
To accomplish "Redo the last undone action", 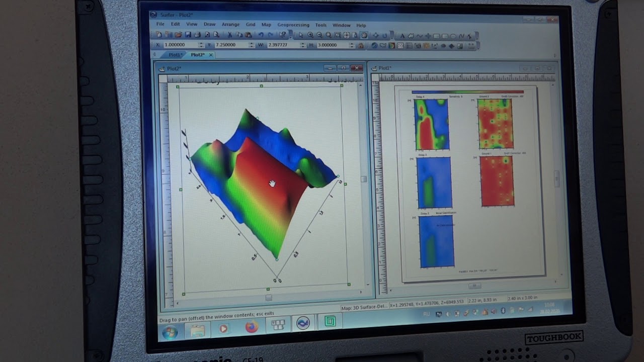I will tap(270, 35).
